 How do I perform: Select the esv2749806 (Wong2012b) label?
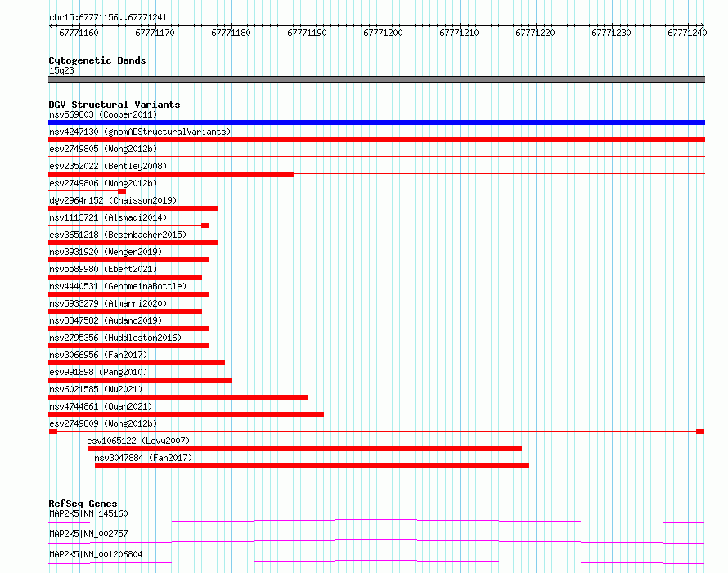pyautogui.click(x=103, y=183)
